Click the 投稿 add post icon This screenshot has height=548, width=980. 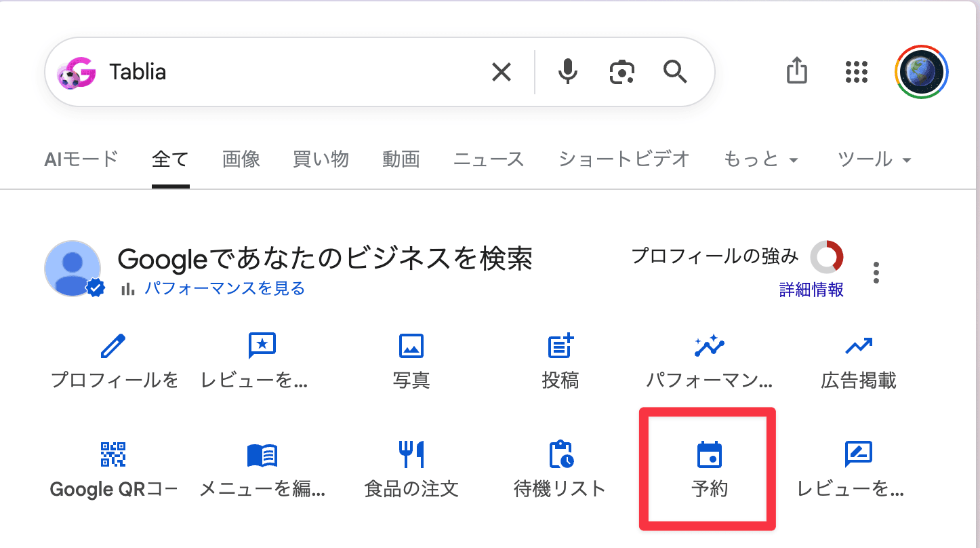pyautogui.click(x=560, y=346)
